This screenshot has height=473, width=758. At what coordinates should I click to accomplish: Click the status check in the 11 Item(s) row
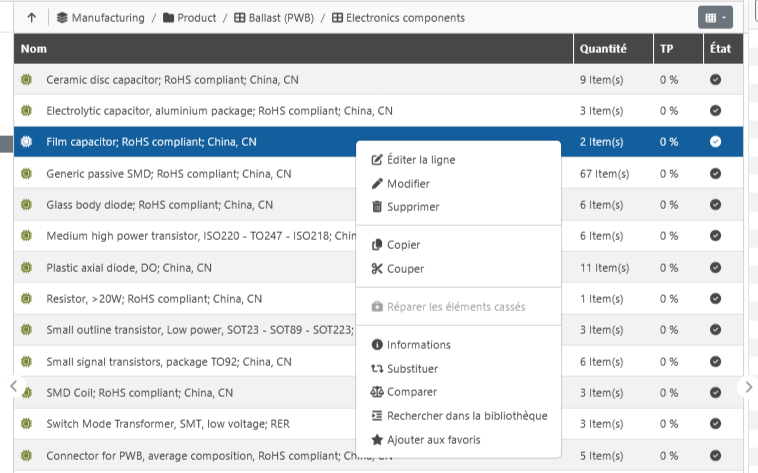click(x=715, y=267)
